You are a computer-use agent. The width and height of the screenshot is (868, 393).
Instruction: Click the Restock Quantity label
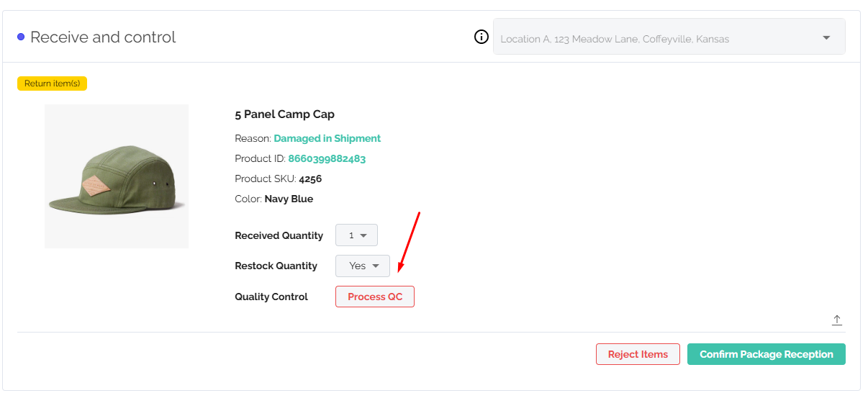(x=276, y=266)
